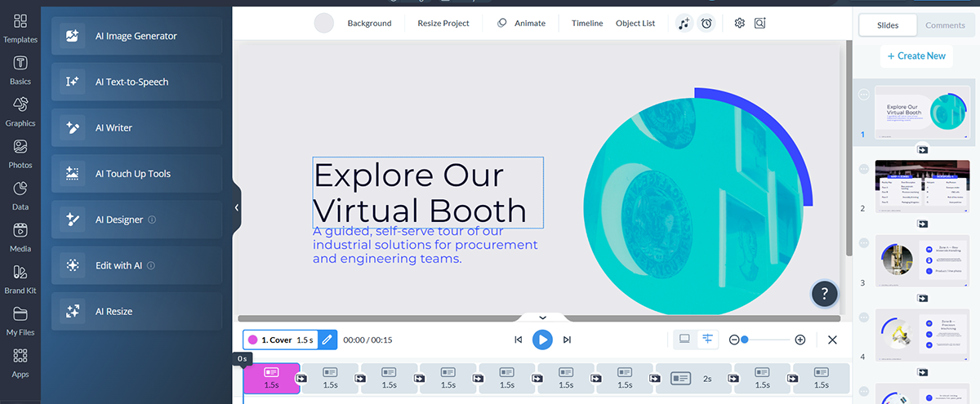Open the Object List menu item
Viewport: 980px width, 404px height.
click(635, 24)
